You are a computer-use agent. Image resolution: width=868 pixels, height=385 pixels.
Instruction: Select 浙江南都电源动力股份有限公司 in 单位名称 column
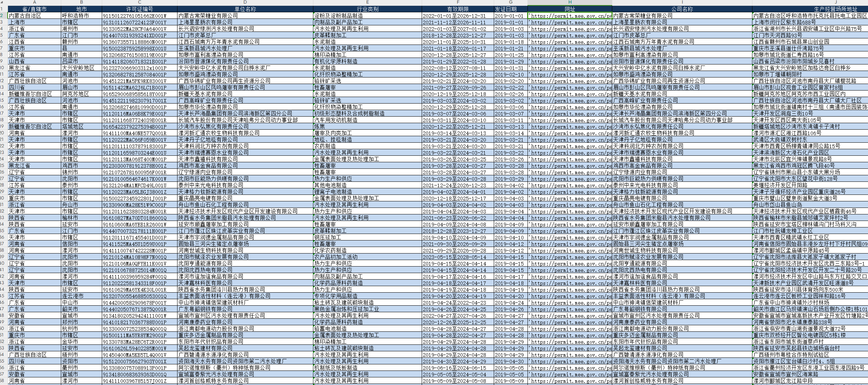(x=245, y=328)
